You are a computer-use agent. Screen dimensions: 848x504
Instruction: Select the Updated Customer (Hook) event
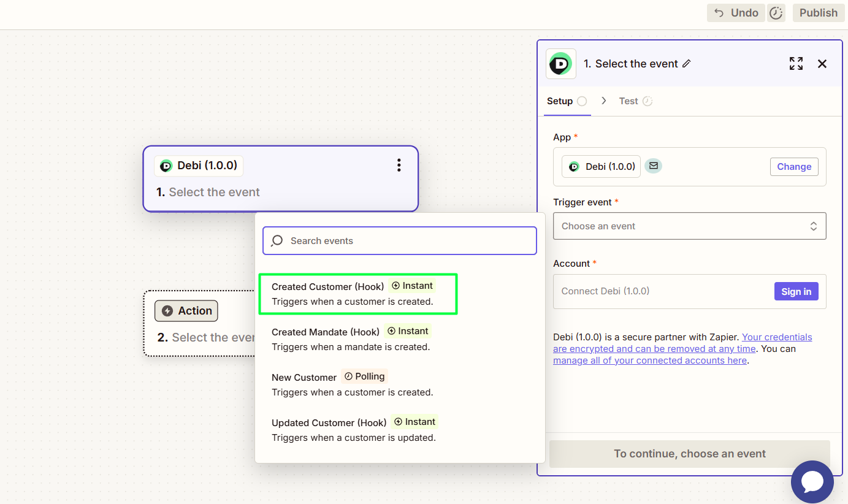(400, 430)
